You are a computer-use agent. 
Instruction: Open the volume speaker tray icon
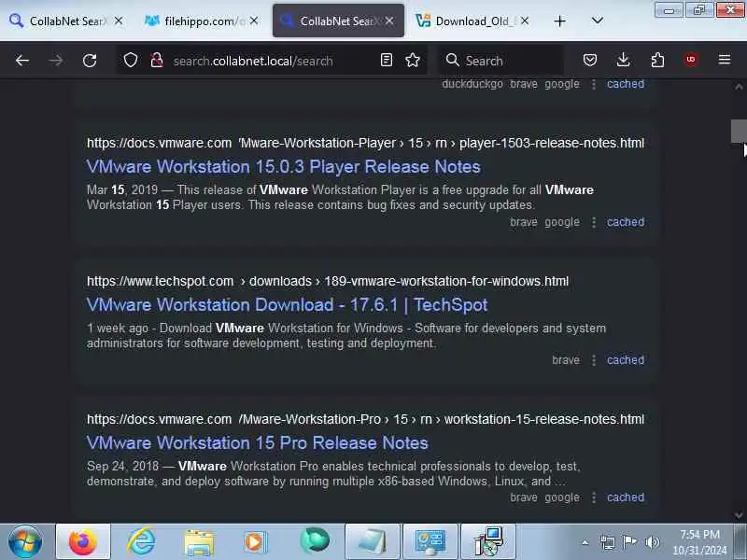652,542
